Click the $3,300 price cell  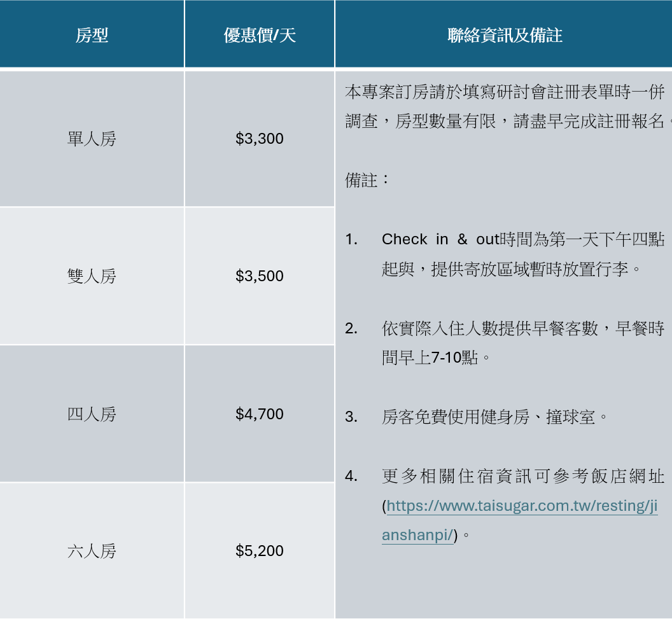point(260,139)
